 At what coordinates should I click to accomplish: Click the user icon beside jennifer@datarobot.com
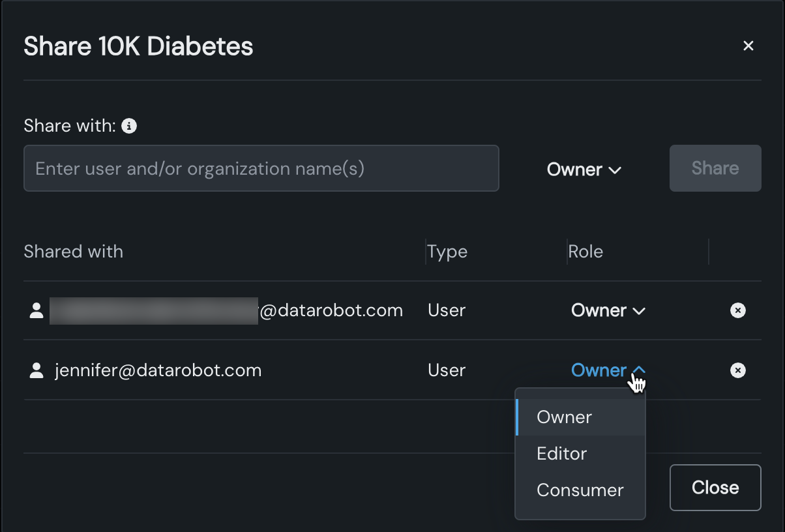pyautogui.click(x=37, y=370)
